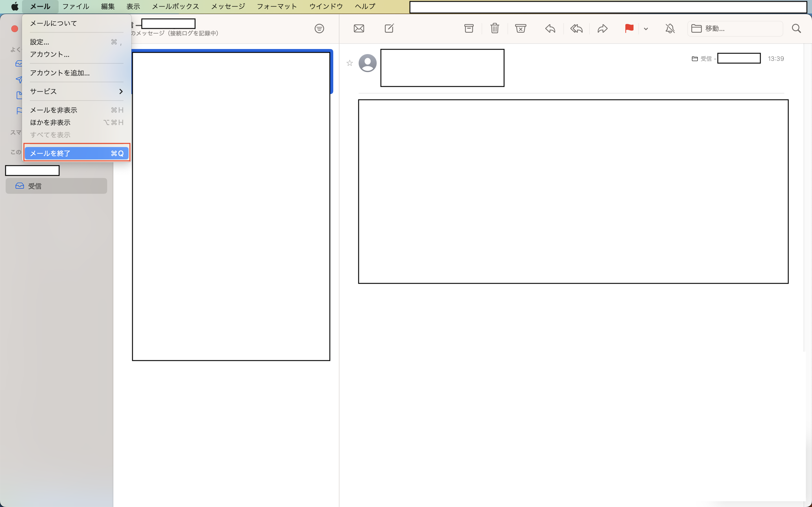Open the メールボックス menu
The width and height of the screenshot is (812, 507).
[x=175, y=6]
